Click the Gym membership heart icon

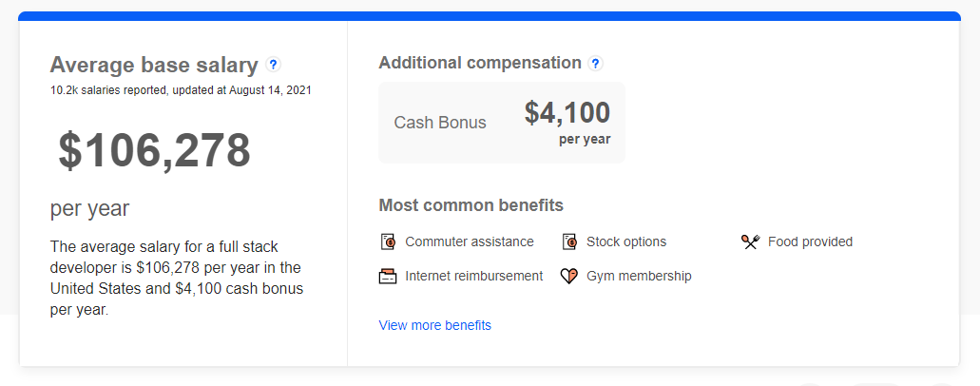568,276
